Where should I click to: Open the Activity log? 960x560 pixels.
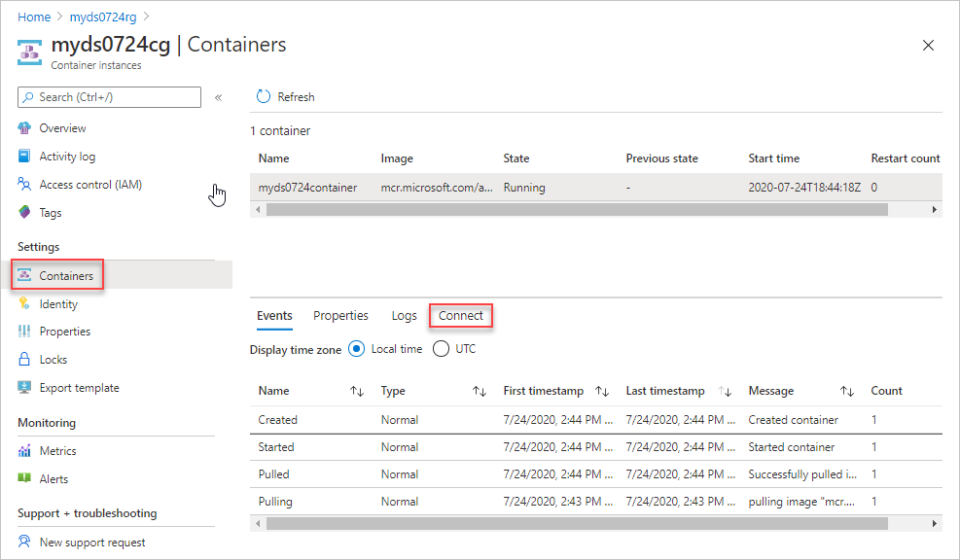point(68,156)
